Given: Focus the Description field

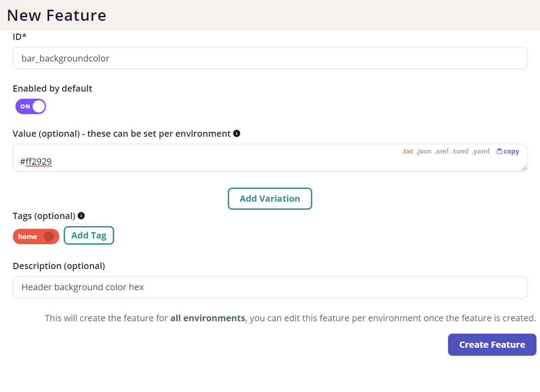Looking at the screenshot, I should [x=270, y=287].
